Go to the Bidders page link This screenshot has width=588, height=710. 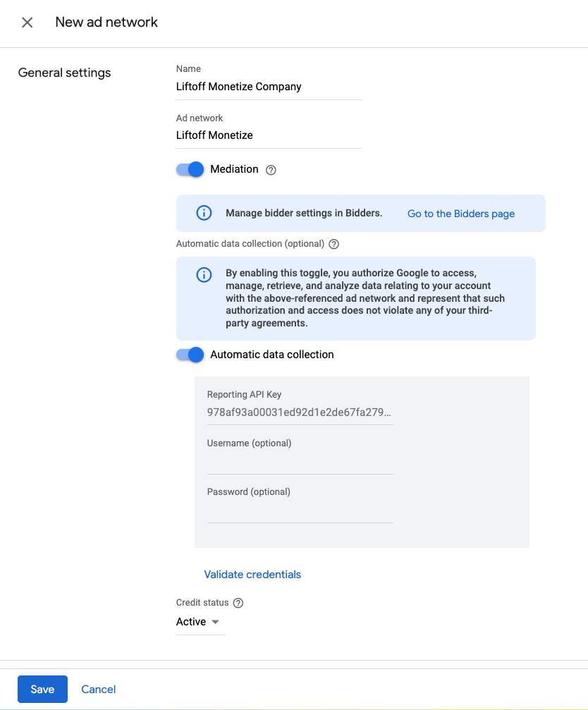click(x=461, y=214)
